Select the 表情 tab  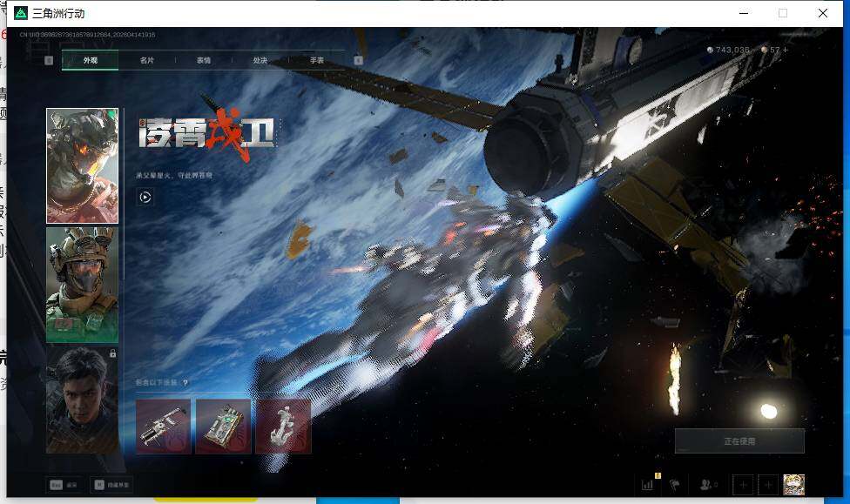coord(203,61)
